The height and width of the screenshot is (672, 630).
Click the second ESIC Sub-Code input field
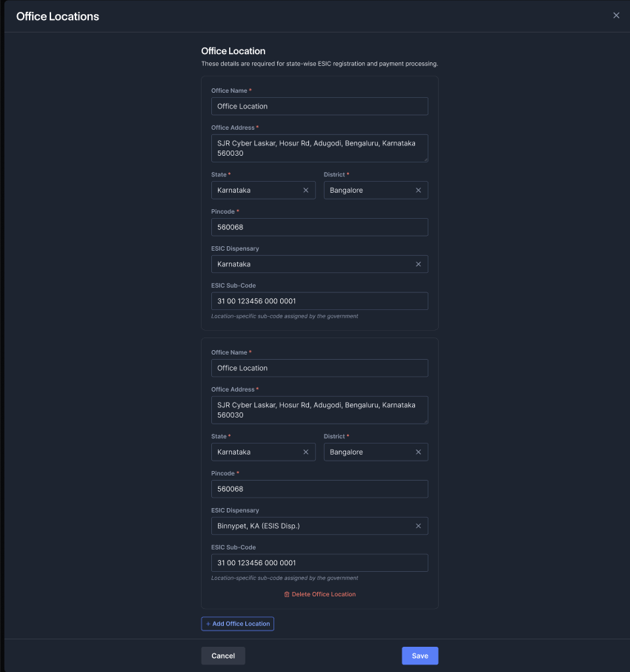click(319, 563)
